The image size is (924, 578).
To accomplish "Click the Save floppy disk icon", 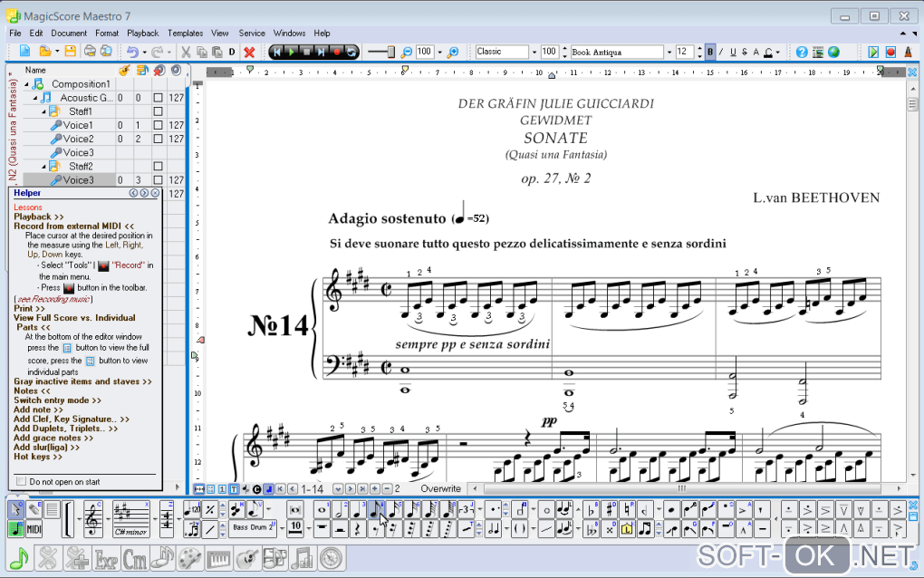I will [x=70, y=52].
